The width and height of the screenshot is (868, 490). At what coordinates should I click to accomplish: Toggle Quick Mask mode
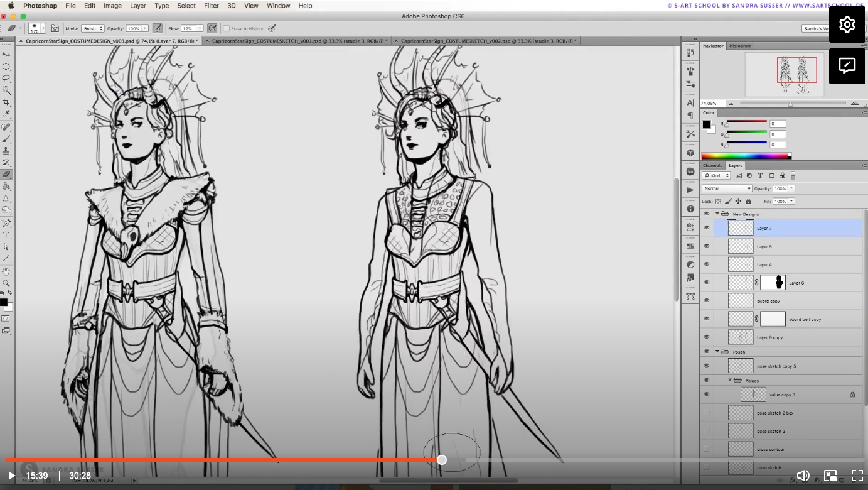point(6,318)
